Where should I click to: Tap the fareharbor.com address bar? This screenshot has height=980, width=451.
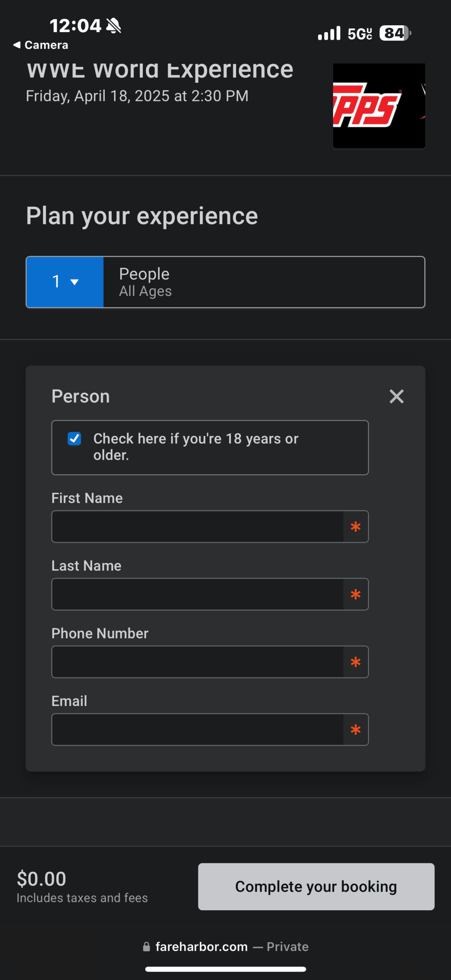click(225, 947)
